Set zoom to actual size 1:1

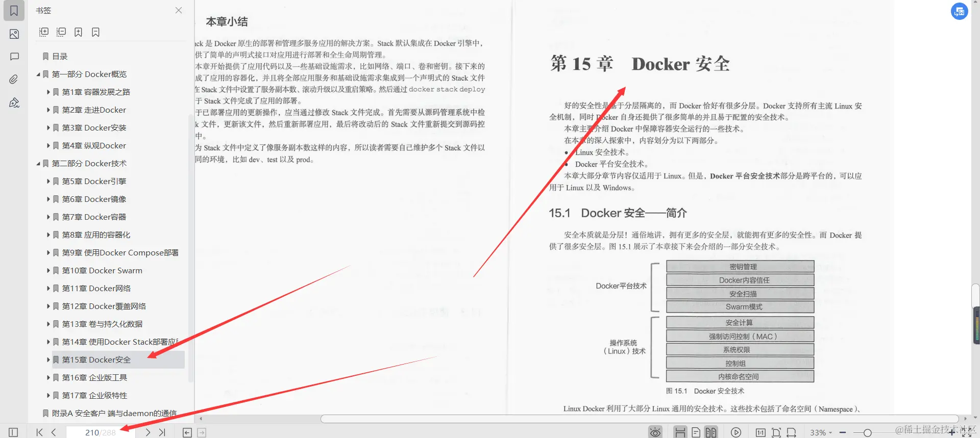point(761,432)
